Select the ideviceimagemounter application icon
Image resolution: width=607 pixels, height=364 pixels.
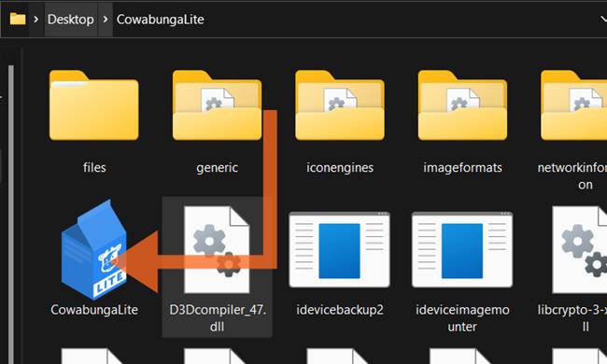click(x=462, y=250)
